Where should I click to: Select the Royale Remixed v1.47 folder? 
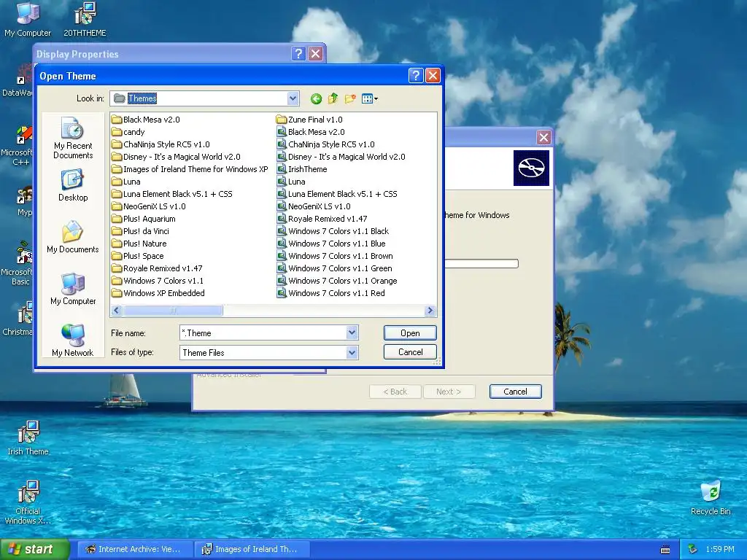pyautogui.click(x=157, y=268)
